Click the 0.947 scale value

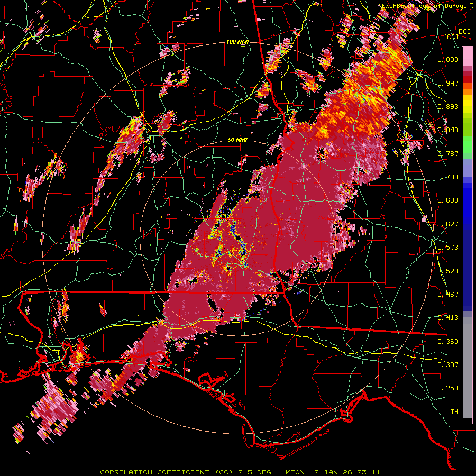448,83
